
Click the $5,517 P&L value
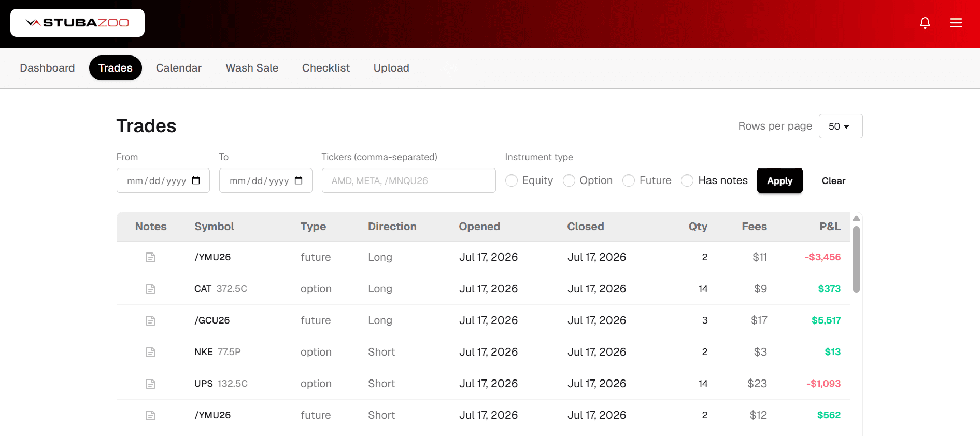click(826, 320)
